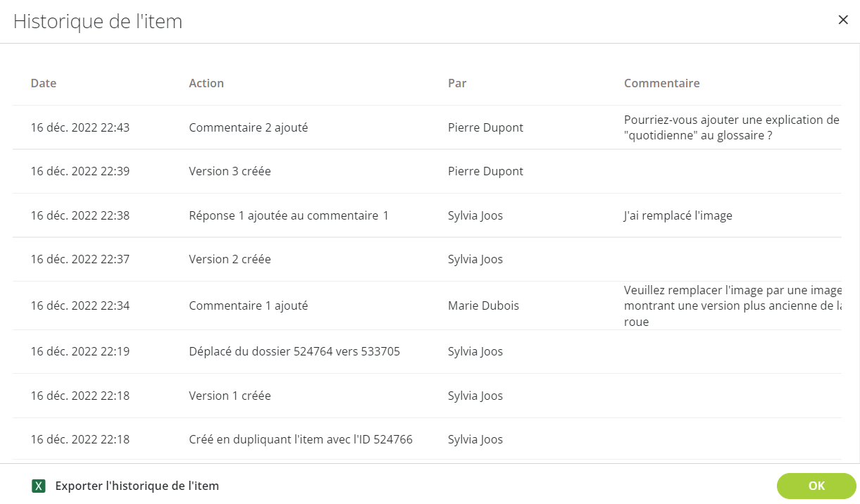Click the Par column header

pos(457,83)
